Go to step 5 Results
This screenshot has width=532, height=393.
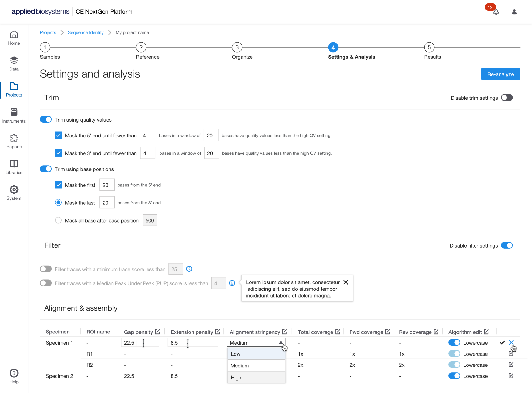click(x=429, y=48)
